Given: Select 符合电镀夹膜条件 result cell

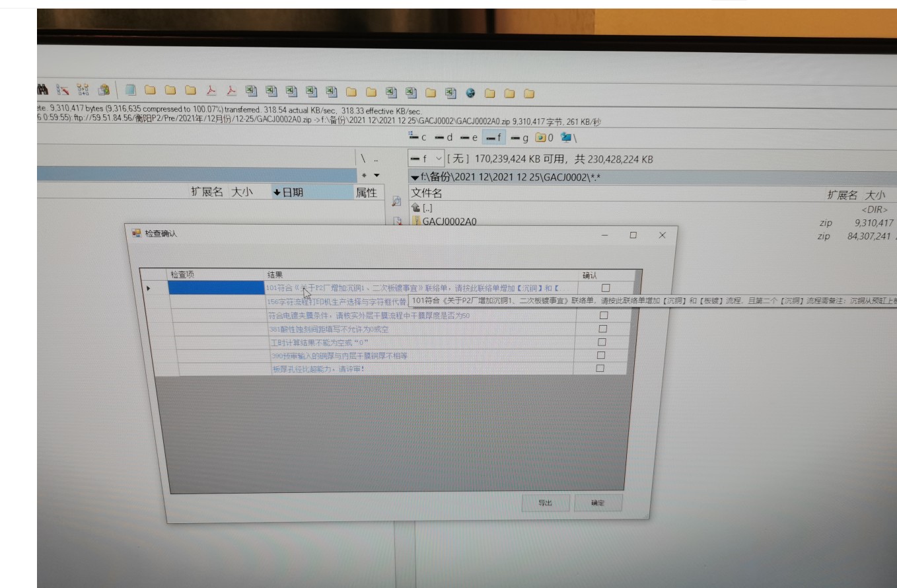Looking at the screenshot, I should pyautogui.click(x=421, y=316).
